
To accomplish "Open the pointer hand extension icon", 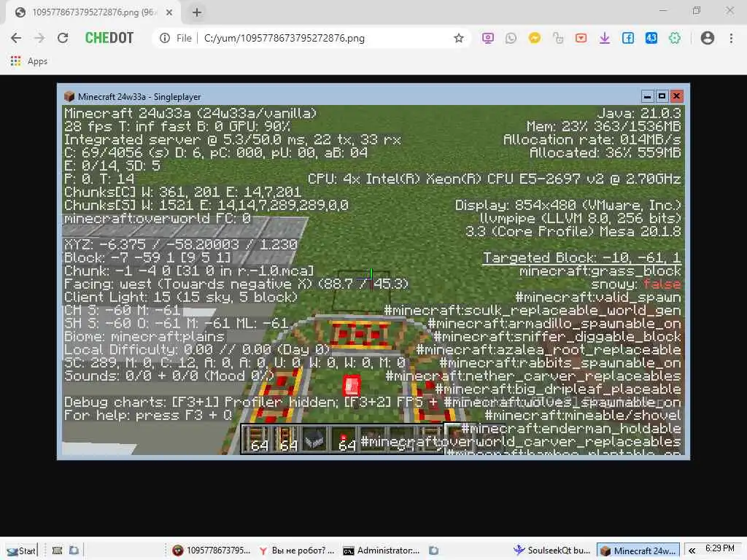I will (x=558, y=38).
